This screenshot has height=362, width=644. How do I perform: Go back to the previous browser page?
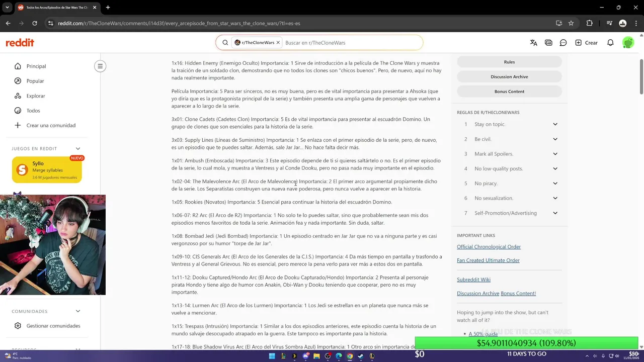tap(8, 23)
